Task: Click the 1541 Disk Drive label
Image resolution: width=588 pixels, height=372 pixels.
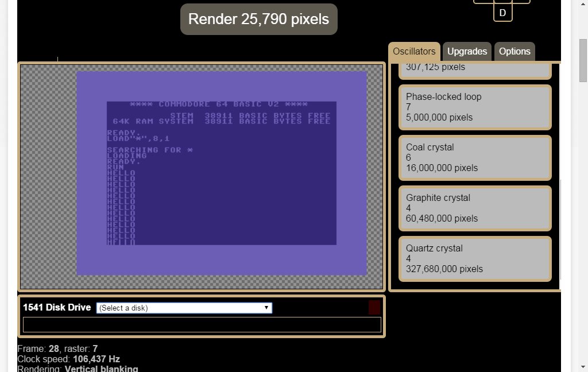Action: 57,308
